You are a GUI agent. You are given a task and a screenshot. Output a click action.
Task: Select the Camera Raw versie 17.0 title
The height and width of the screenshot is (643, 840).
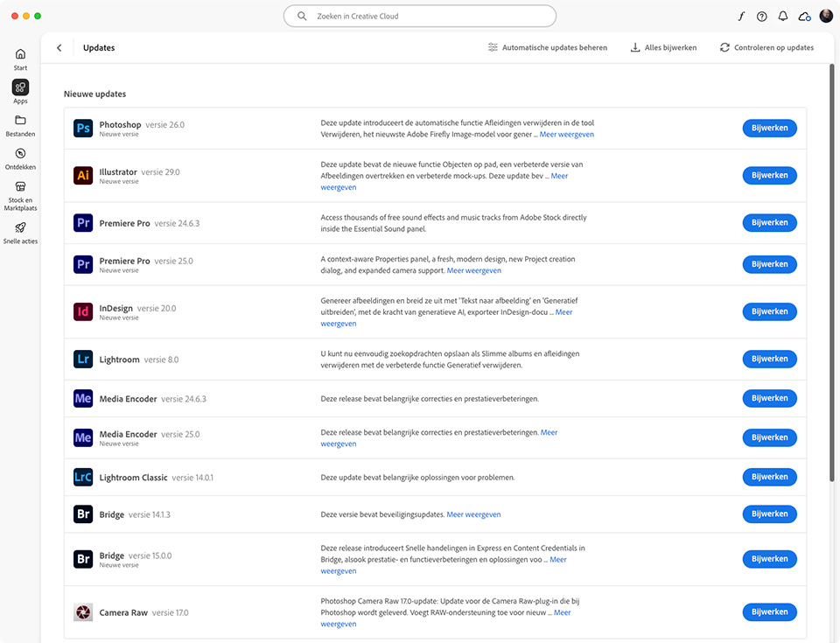pyautogui.click(x=144, y=612)
